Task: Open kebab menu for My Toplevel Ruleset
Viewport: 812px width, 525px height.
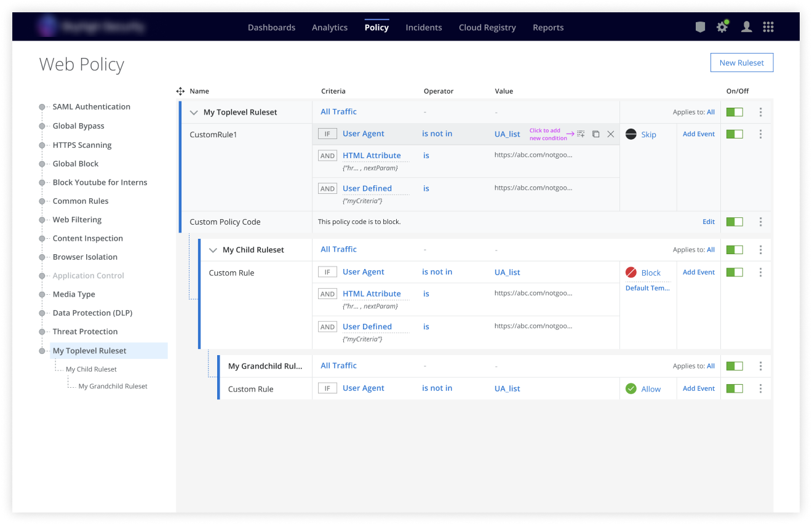Action: 761,112
